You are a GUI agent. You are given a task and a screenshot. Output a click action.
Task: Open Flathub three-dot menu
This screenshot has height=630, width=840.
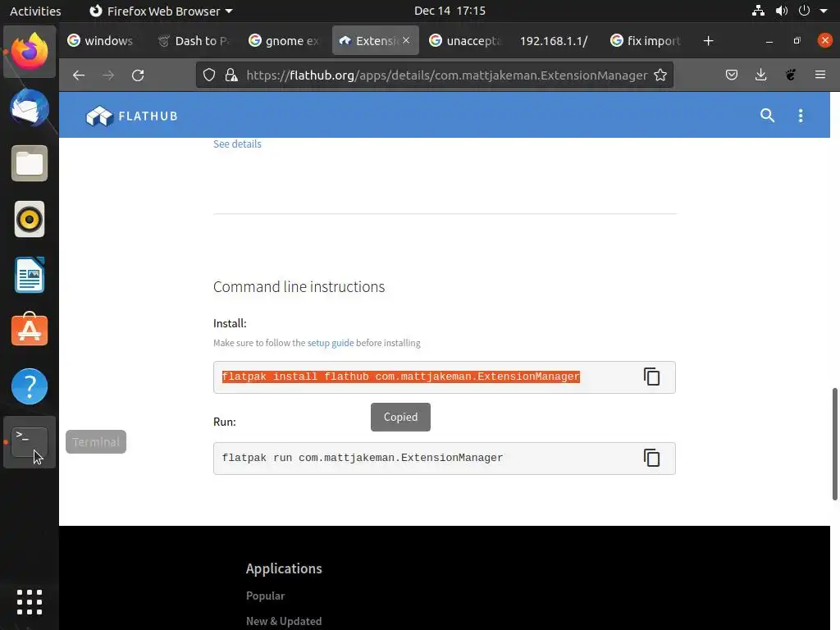point(801,116)
